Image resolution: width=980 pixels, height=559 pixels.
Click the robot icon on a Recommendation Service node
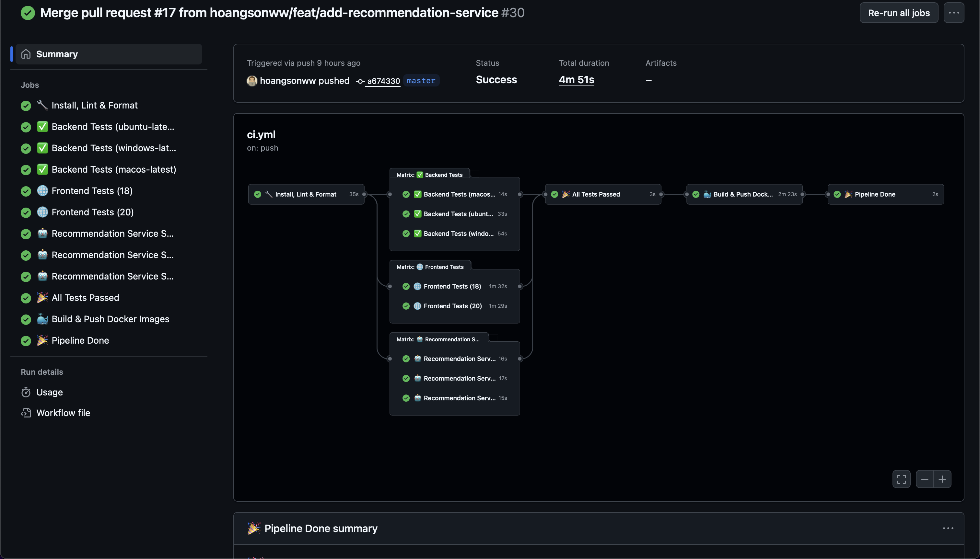418,359
